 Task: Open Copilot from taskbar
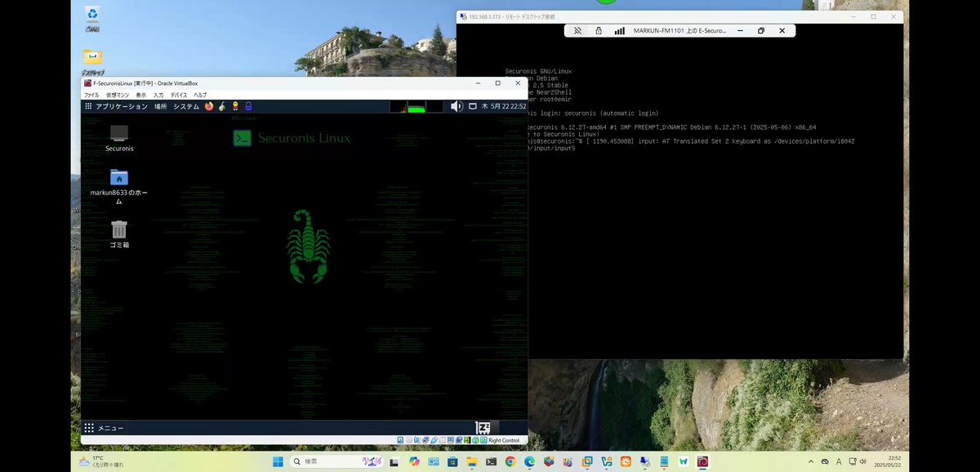click(414, 461)
